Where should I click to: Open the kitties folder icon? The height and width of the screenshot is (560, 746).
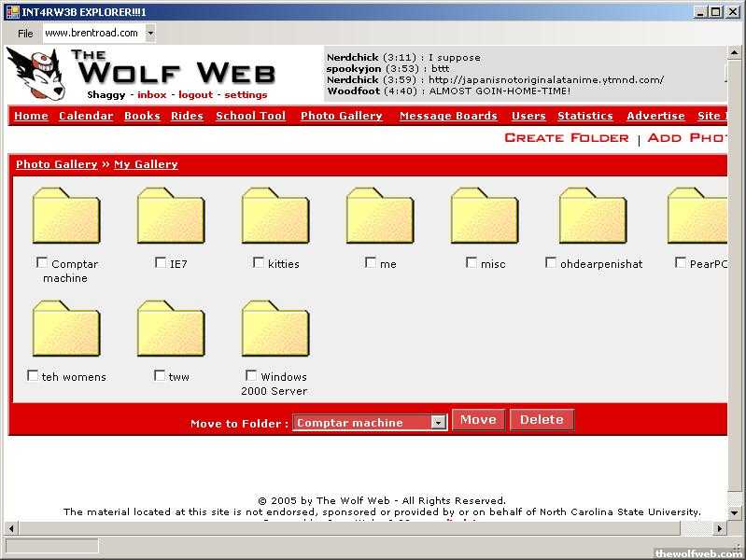274,217
